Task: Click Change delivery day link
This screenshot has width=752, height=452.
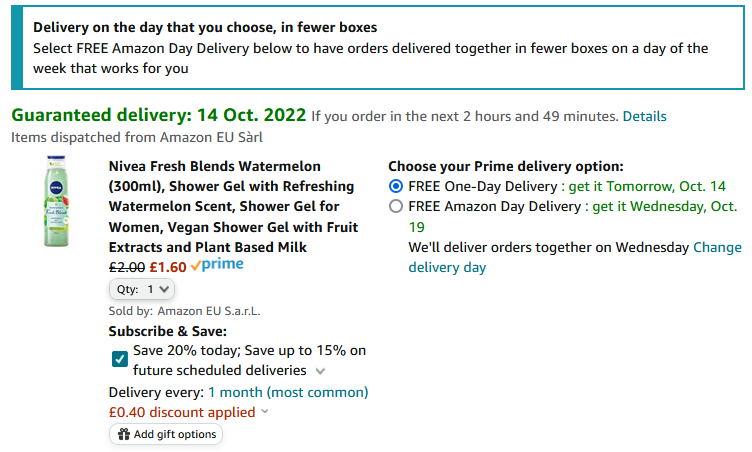Action: tap(575, 257)
